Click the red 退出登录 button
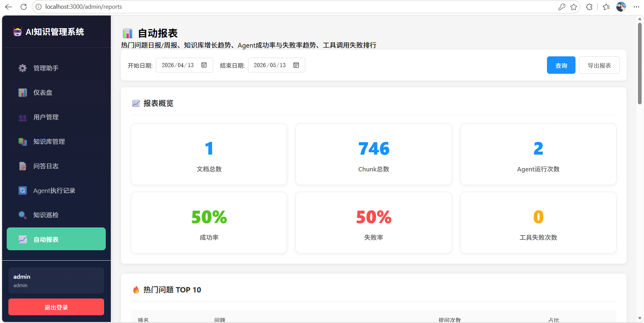Viewport: 644px width, 323px height. point(56,307)
